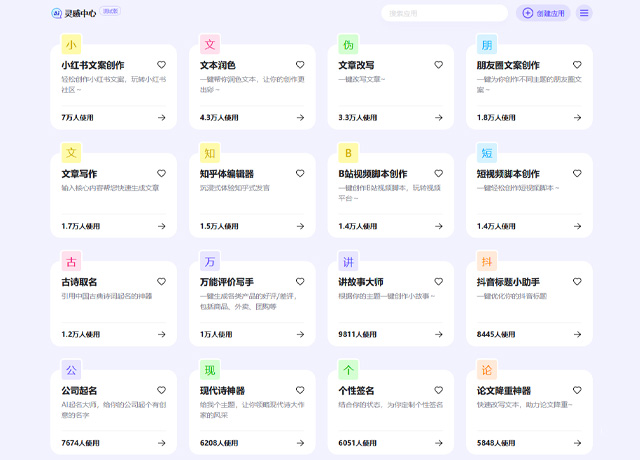
Task: Favorite the 古诗取名 card with heart
Action: coord(161,282)
